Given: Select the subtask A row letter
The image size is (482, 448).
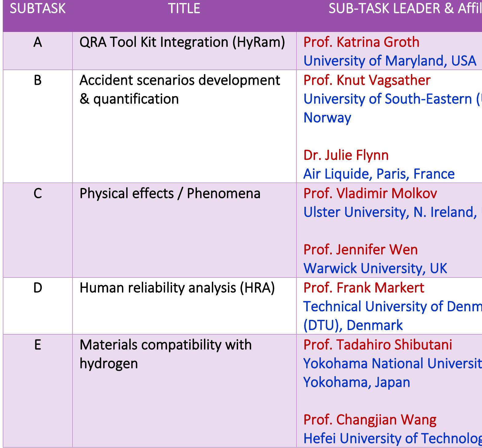Looking at the screenshot, I should point(37,42).
